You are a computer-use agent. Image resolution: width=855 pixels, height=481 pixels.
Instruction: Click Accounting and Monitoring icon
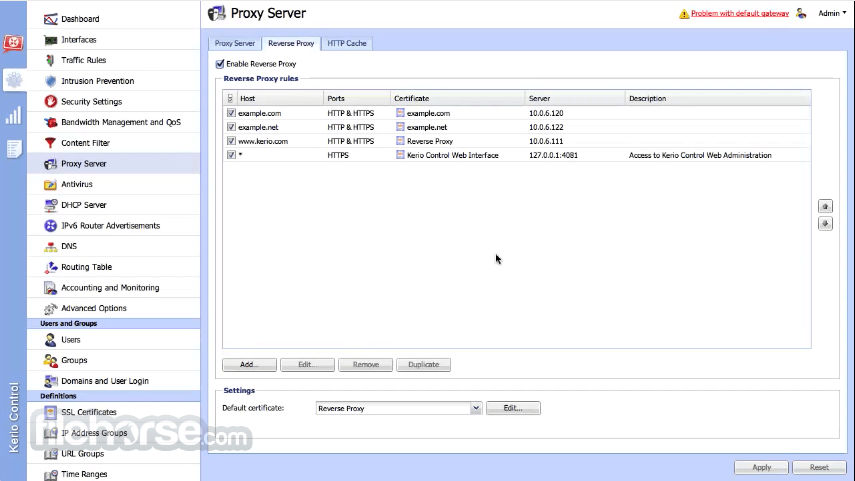tap(50, 288)
